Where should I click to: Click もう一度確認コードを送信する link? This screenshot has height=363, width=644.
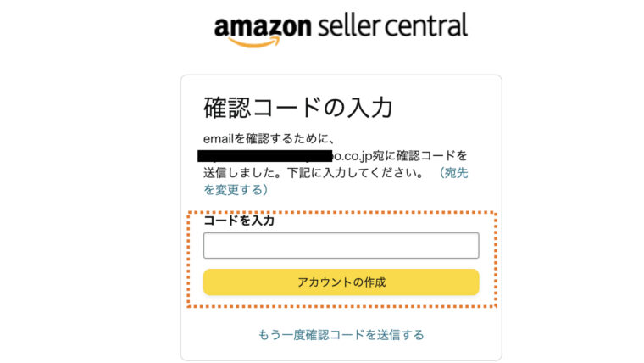pyautogui.click(x=341, y=335)
